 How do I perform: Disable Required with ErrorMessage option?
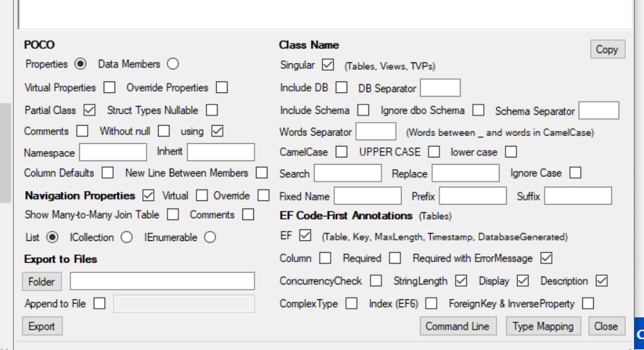547,259
